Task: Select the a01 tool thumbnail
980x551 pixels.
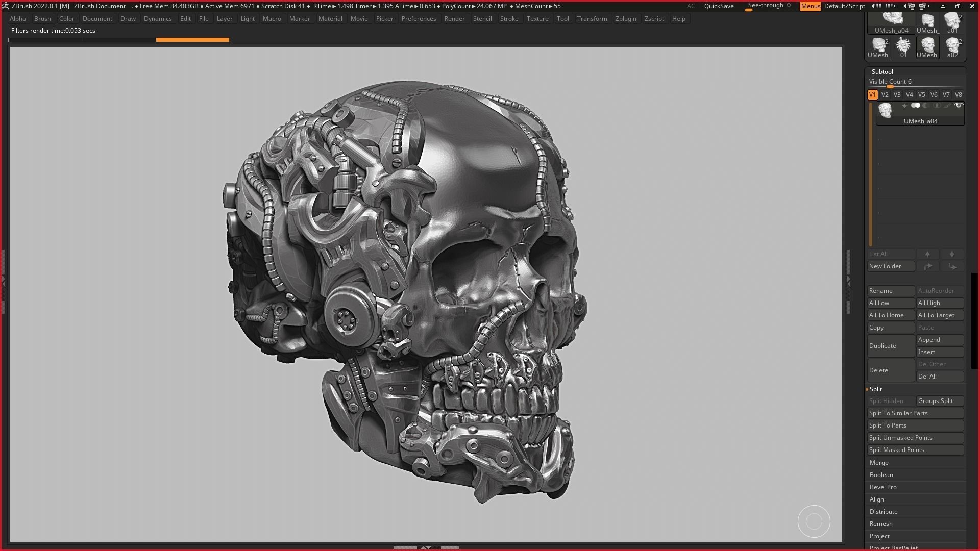Action: pos(952,23)
